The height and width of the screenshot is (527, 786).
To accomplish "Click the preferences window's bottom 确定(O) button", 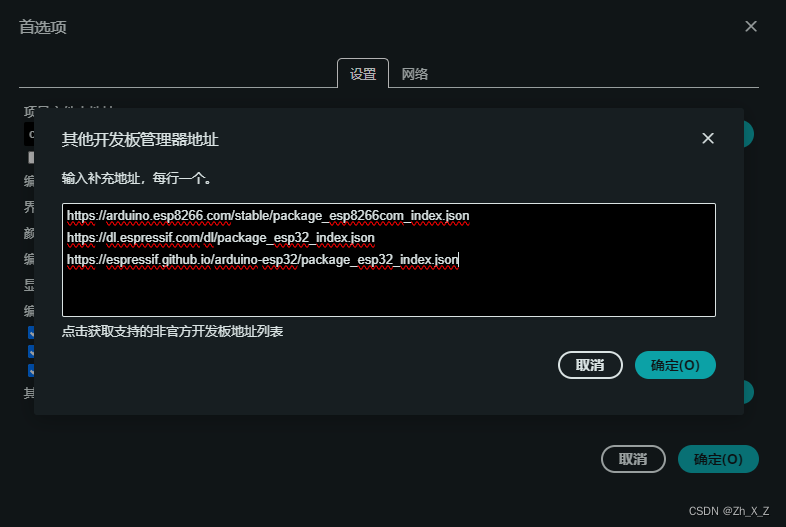I will (x=718, y=459).
